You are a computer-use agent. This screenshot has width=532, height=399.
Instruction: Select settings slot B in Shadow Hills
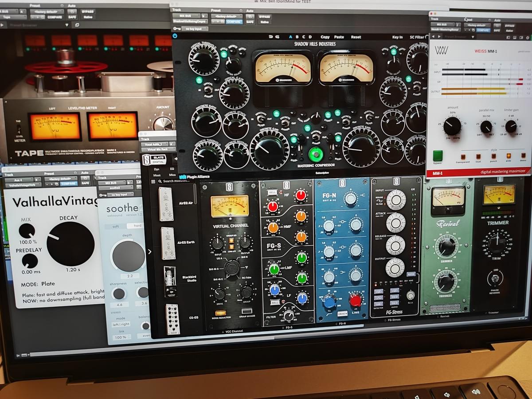click(297, 37)
